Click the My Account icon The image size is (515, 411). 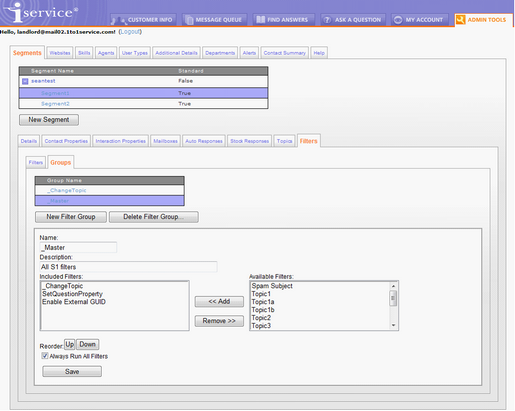[398, 20]
